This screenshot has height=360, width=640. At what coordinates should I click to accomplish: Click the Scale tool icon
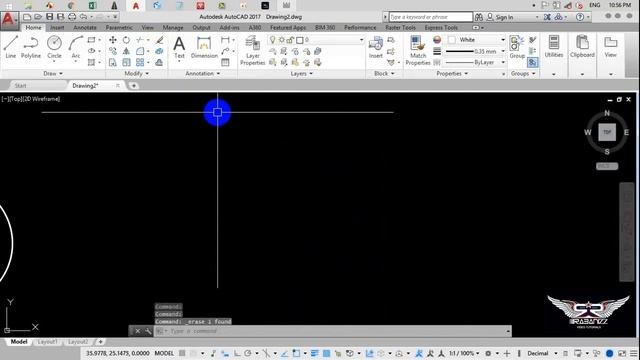[127, 62]
